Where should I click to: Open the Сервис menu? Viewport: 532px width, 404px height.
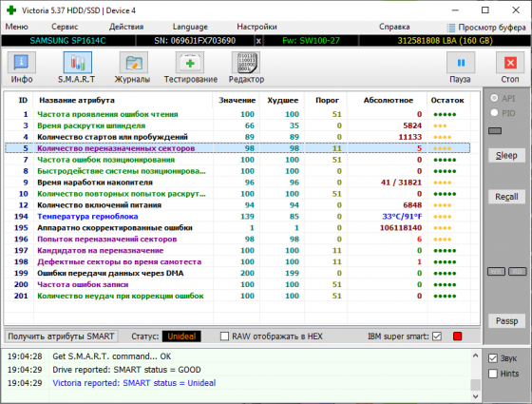[65, 27]
